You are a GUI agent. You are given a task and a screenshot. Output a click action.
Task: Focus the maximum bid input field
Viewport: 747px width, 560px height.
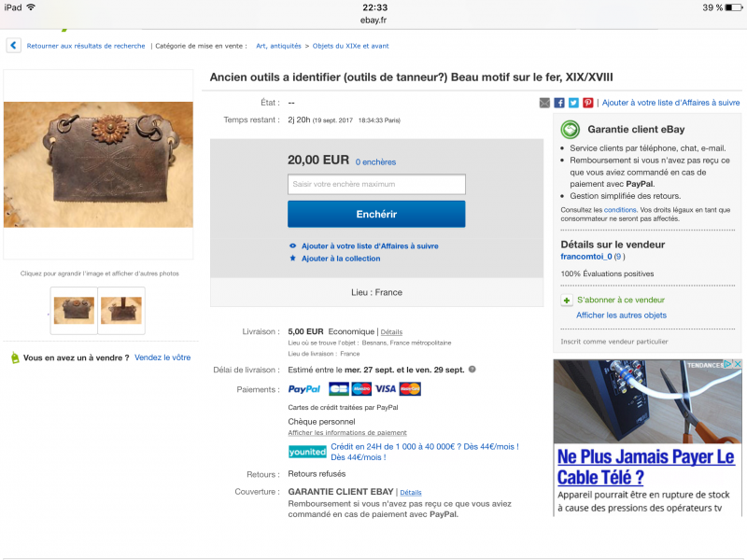(376, 184)
